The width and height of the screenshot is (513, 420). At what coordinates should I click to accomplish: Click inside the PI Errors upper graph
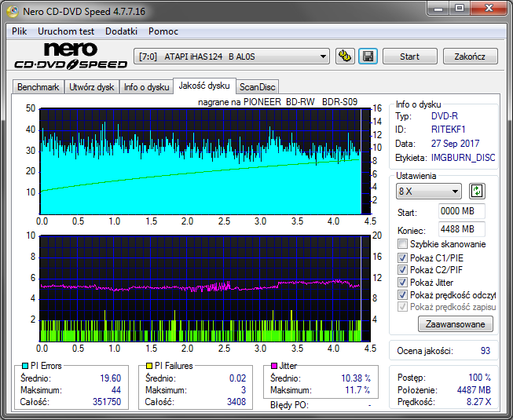click(x=205, y=162)
